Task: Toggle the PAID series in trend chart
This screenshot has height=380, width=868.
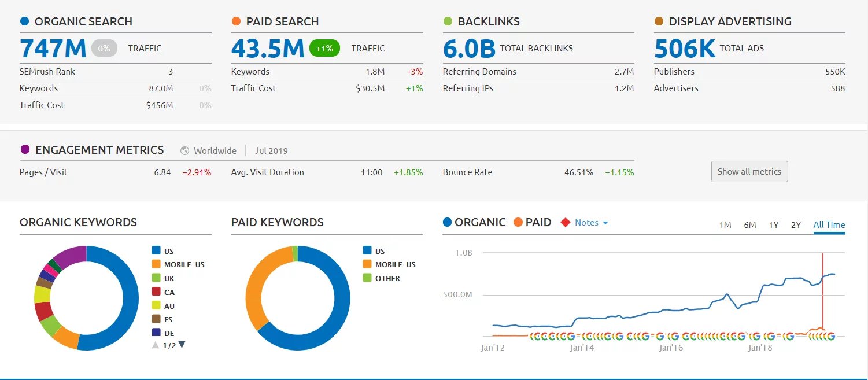Action: (x=532, y=222)
